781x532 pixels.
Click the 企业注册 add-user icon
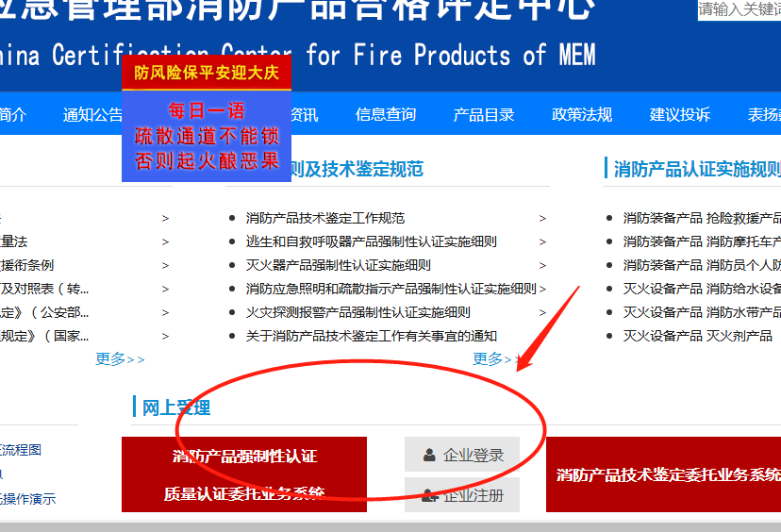pos(430,495)
